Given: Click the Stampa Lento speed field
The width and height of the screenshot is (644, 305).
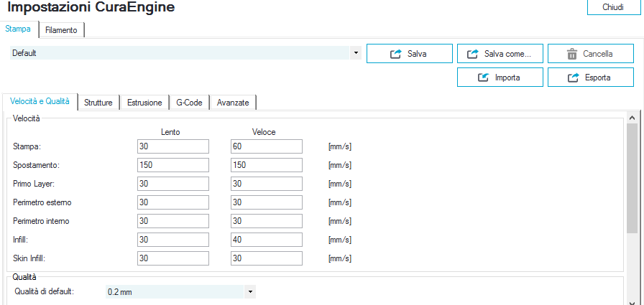Looking at the screenshot, I should 172,146.
